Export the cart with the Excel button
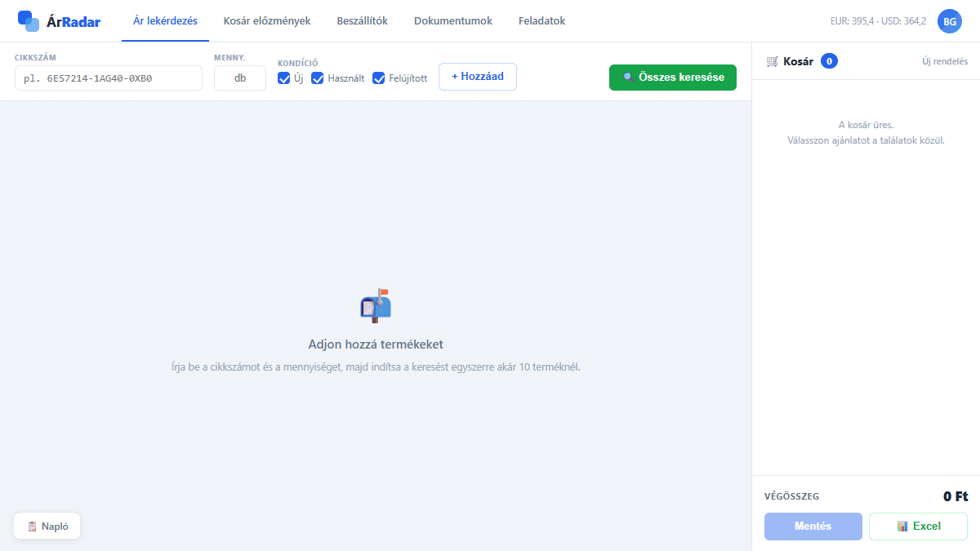 pos(918,527)
